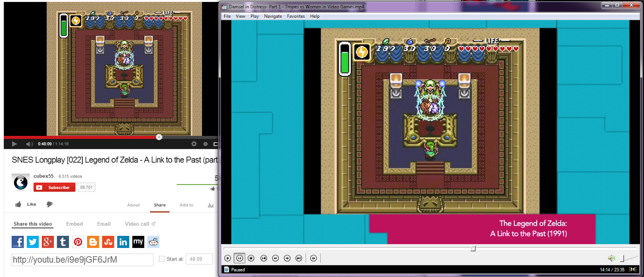Click Pause in the media player window
Screen dimensions: 644x277
tap(239, 258)
